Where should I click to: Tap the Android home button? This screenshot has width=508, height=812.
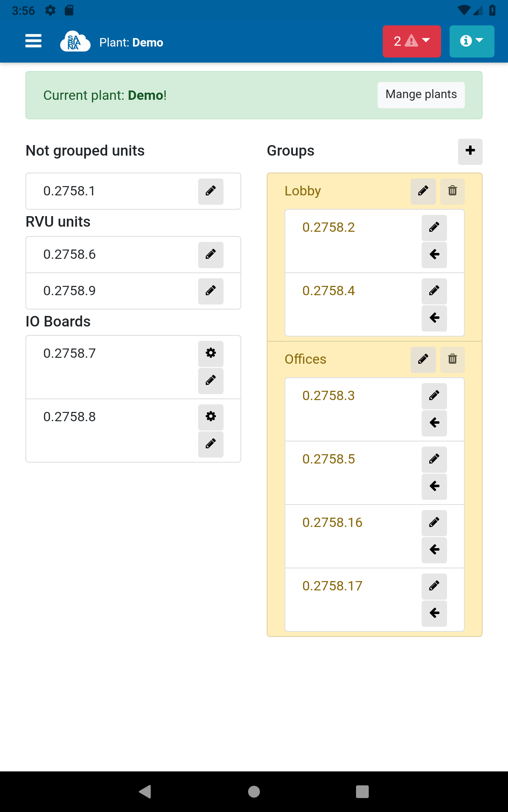pos(254,791)
